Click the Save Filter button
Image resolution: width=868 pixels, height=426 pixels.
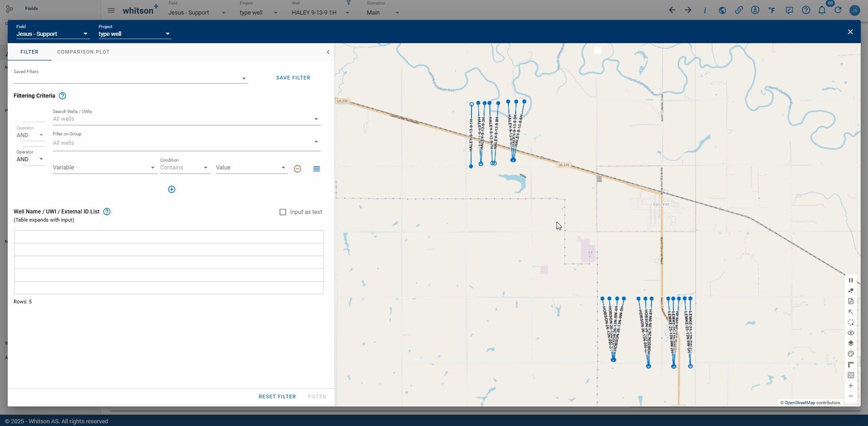[x=293, y=78]
